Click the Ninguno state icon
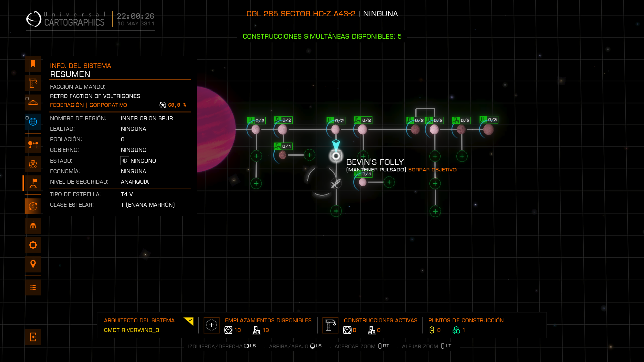This screenshot has height=362, width=644. [125, 161]
